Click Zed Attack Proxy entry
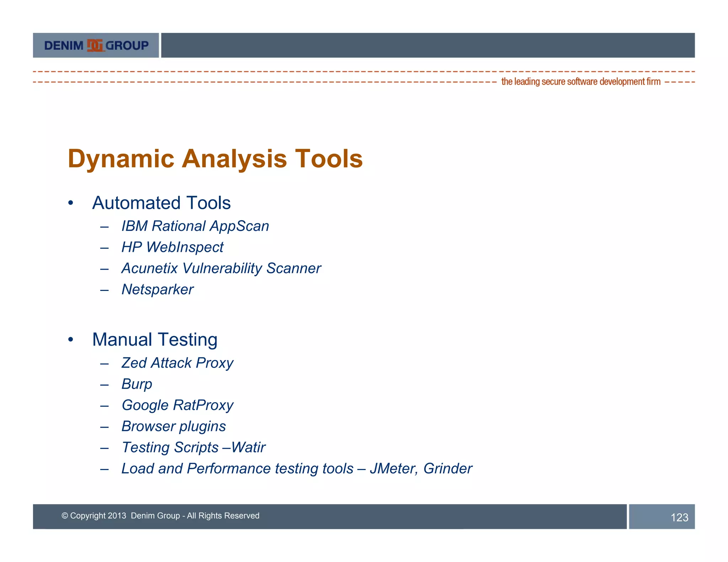Image resolution: width=728 pixels, height=562 pixels. pos(177,363)
